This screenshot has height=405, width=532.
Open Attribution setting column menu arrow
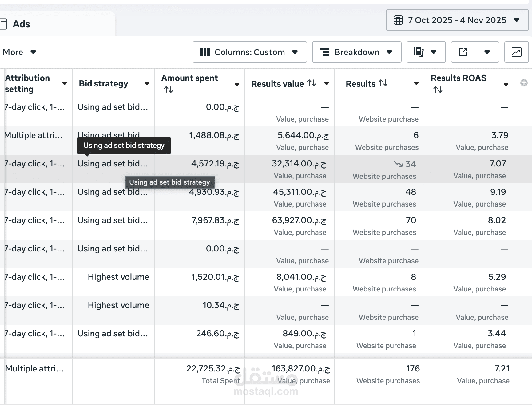[x=65, y=84]
